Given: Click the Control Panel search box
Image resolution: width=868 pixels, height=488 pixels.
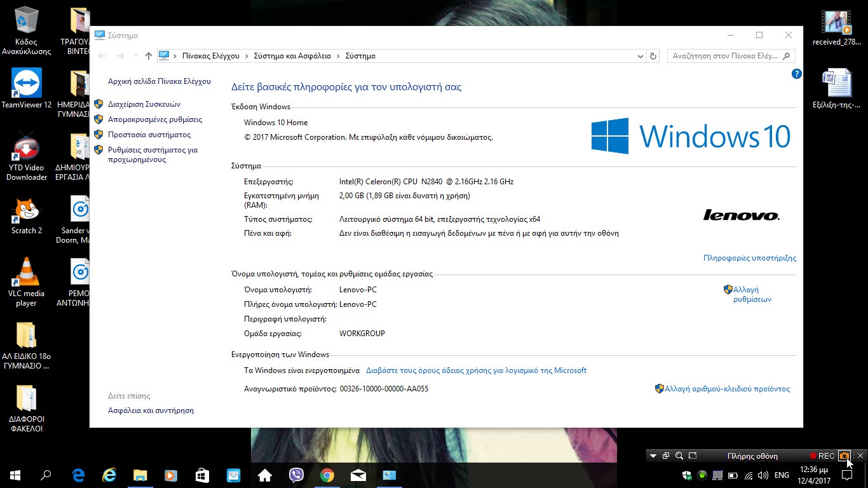Looking at the screenshot, I should (724, 56).
